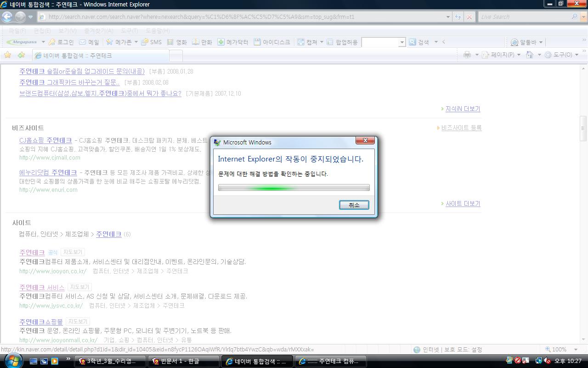The image size is (588, 368).
Task: Launch 메가닥터 from the toolbar
Action: [232, 42]
